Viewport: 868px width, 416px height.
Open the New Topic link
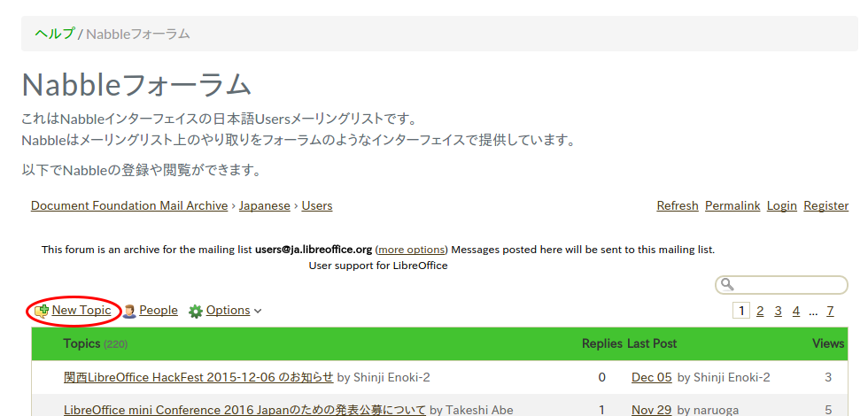pyautogui.click(x=81, y=311)
